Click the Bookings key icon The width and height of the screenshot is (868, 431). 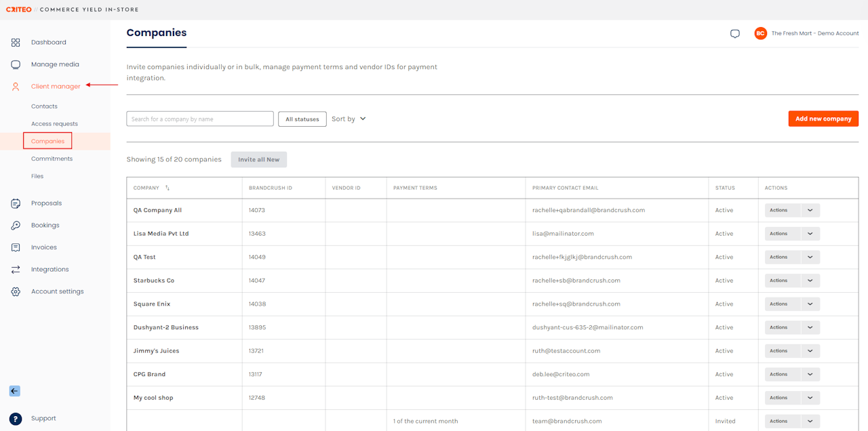[16, 226]
